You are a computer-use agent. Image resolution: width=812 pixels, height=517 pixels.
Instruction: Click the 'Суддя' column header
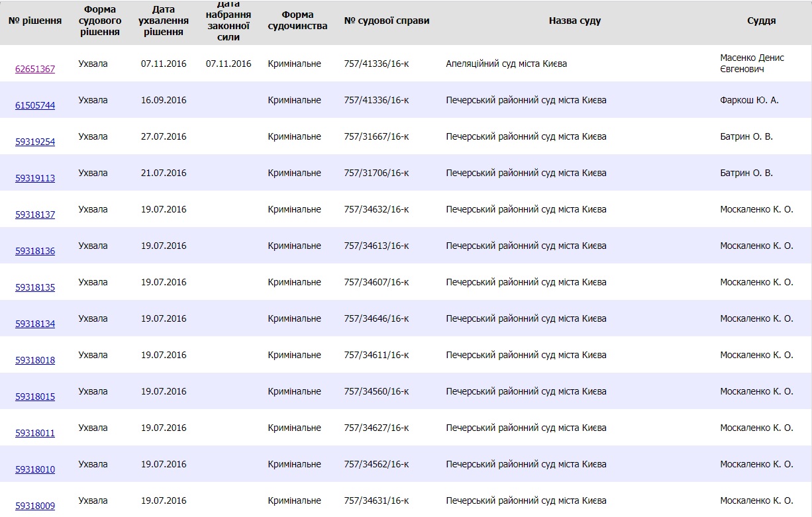761,21
